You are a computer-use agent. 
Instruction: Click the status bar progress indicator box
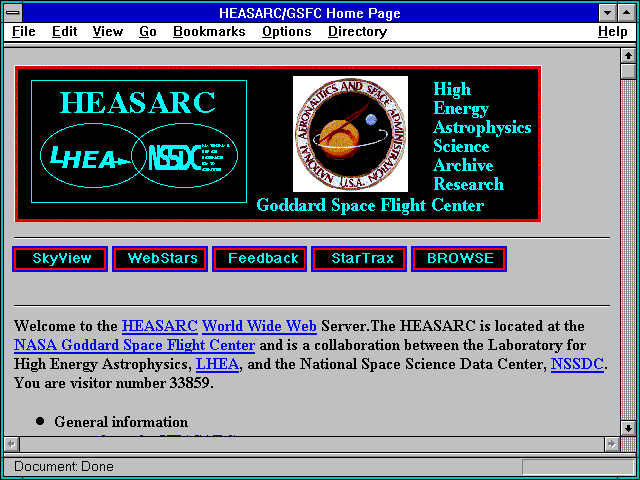click(x=578, y=467)
